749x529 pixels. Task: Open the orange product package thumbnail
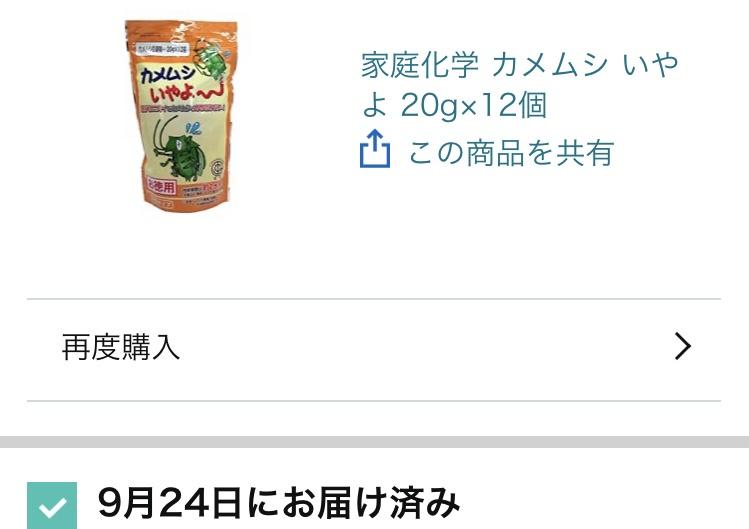pyautogui.click(x=182, y=115)
